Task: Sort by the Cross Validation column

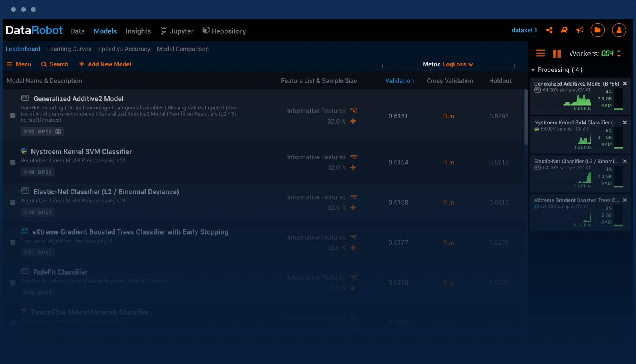Action: (450, 81)
